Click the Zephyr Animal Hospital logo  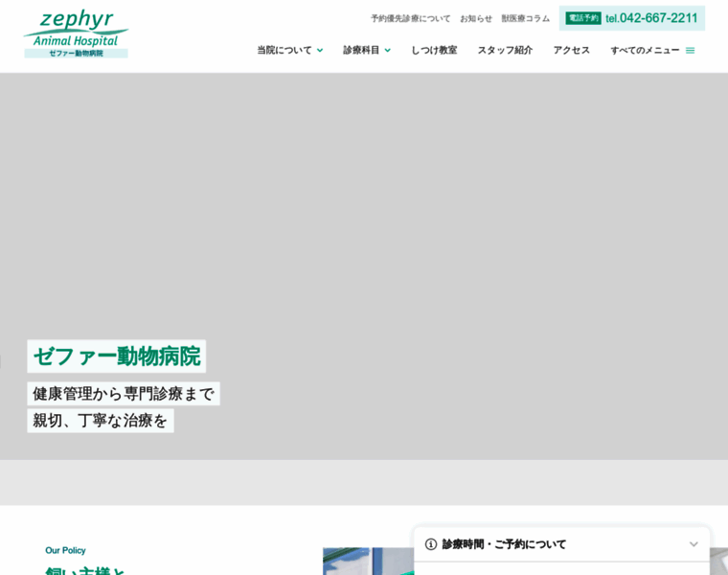click(x=76, y=34)
